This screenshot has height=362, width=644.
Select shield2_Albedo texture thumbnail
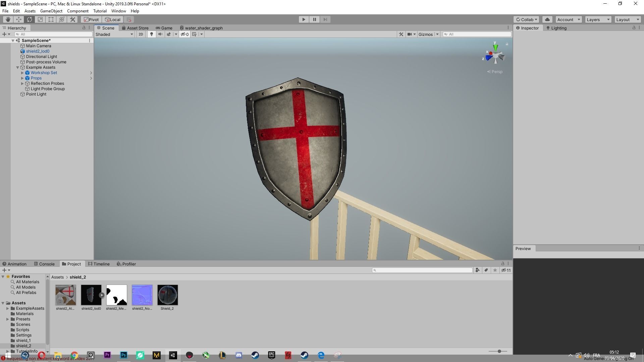click(65, 295)
